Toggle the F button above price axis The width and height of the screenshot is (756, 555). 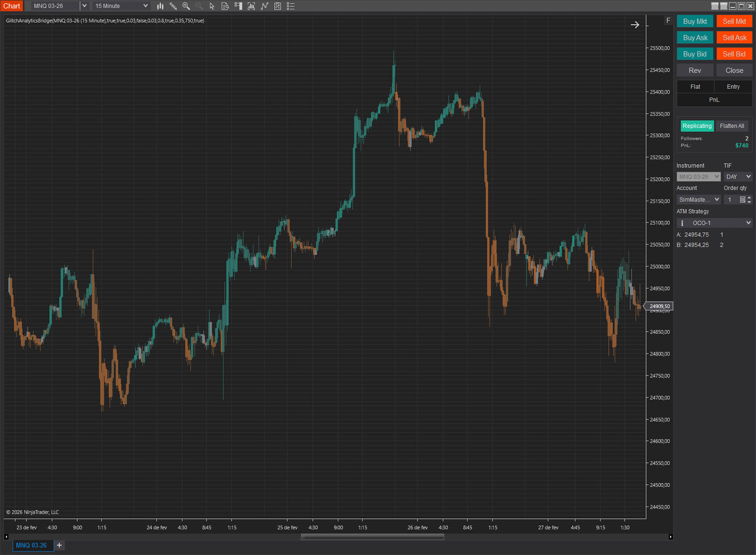668,20
